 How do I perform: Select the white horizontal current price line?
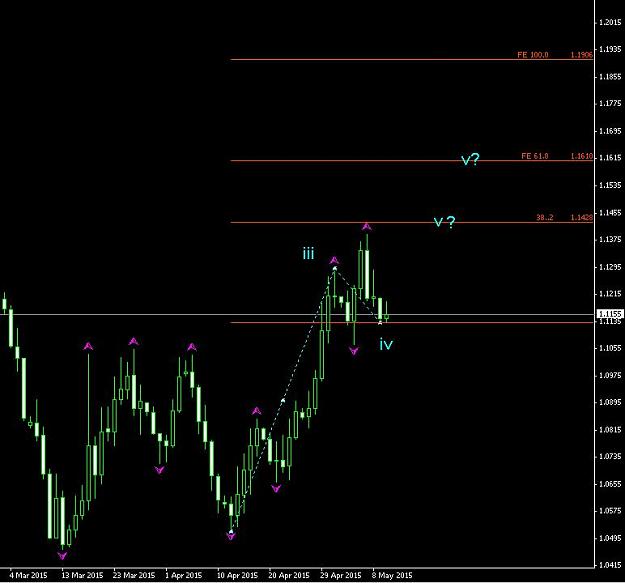(297, 314)
